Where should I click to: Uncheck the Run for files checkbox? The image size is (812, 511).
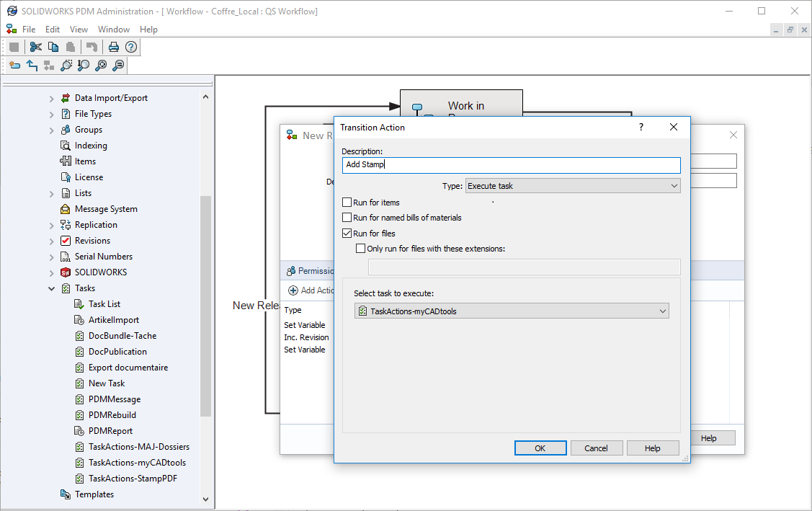(347, 234)
